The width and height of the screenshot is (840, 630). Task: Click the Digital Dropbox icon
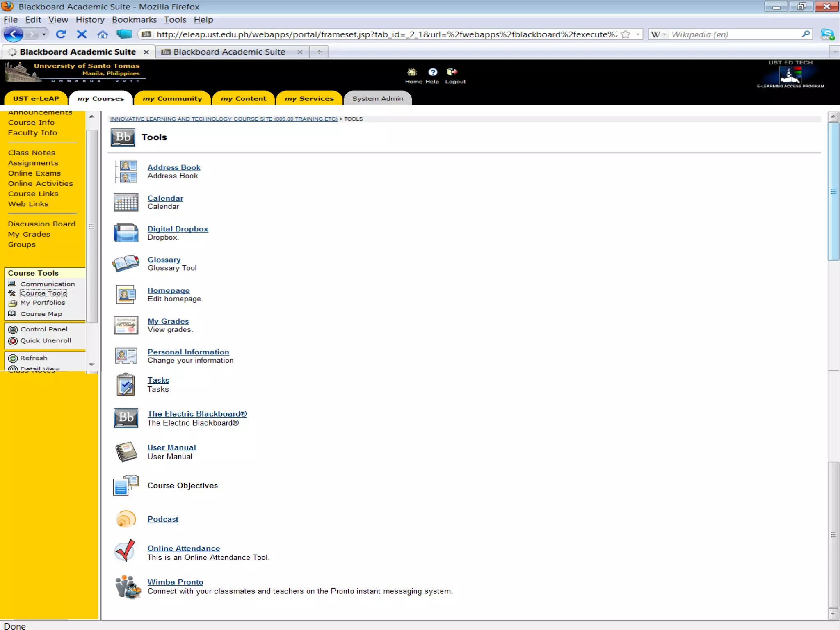point(126,233)
